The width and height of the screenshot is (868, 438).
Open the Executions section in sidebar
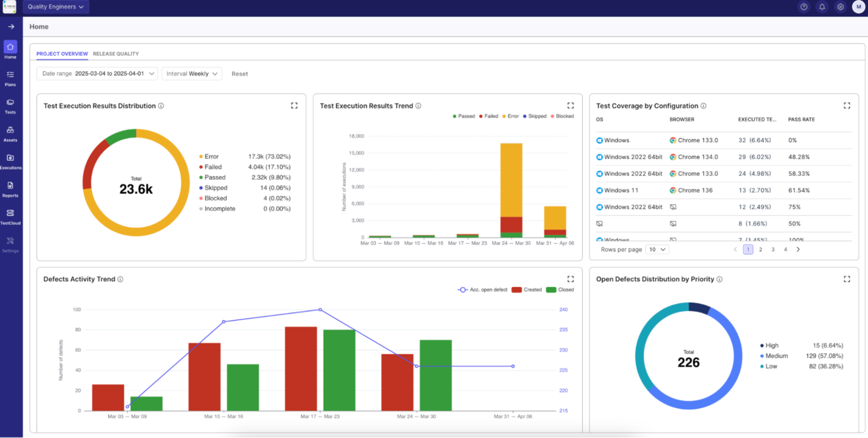pos(10,160)
